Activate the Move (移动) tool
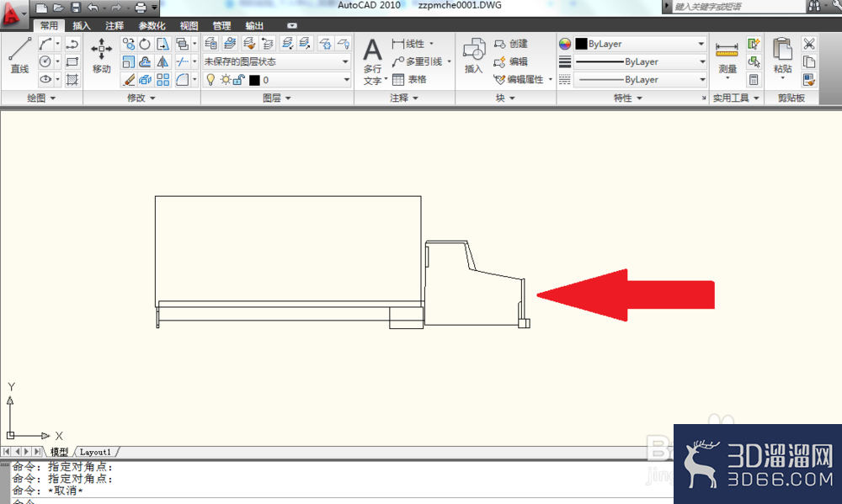 tap(101, 56)
